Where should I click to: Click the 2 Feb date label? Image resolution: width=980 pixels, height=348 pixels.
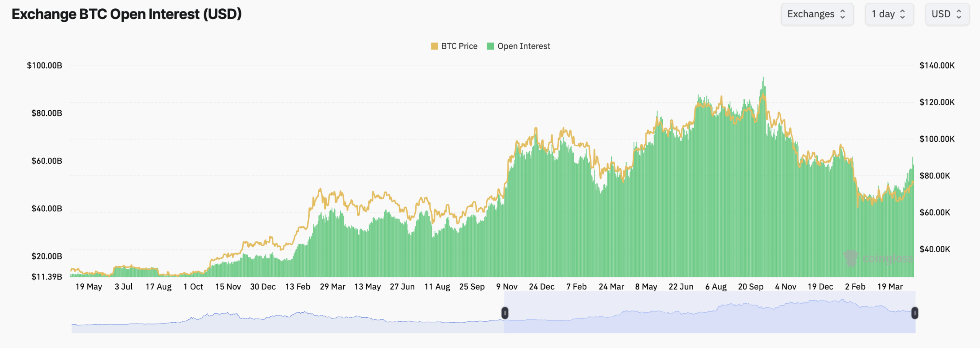coord(855,287)
